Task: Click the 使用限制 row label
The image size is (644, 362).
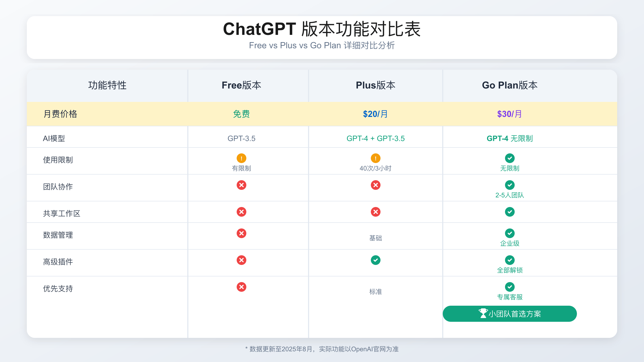Action: [x=58, y=160]
